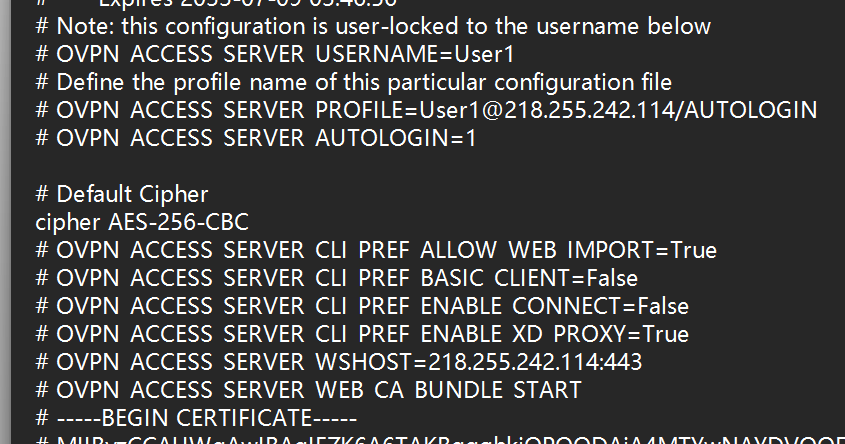The image size is (845, 444).
Task: Click the ALLOW WEB IMPORT=True line
Action: coord(376,251)
